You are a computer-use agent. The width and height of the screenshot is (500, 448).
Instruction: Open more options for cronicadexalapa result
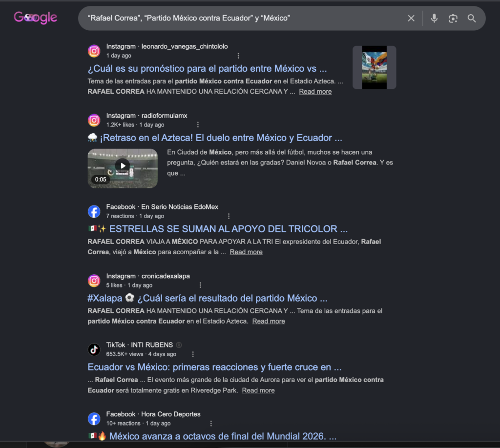(200, 285)
